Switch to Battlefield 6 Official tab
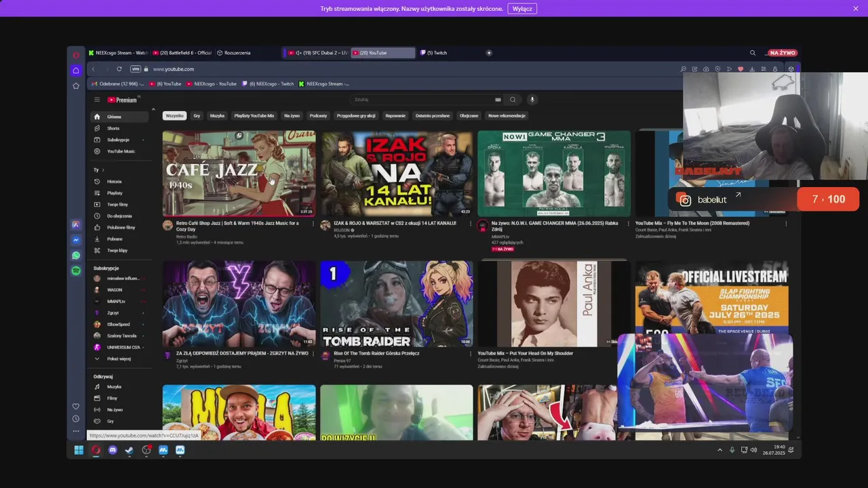 tap(182, 53)
